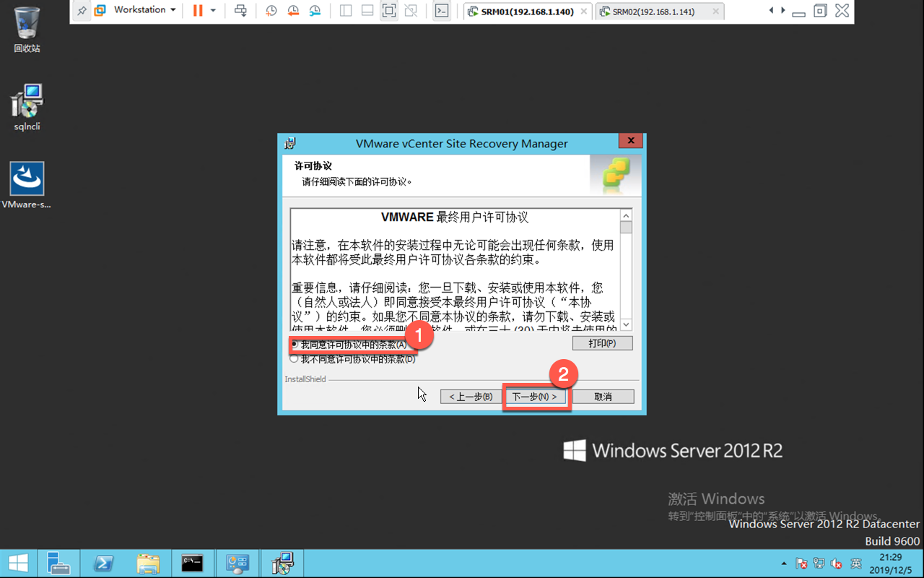The image size is (924, 578).
Task: Open the Control Panel taskbar item
Action: [237, 564]
